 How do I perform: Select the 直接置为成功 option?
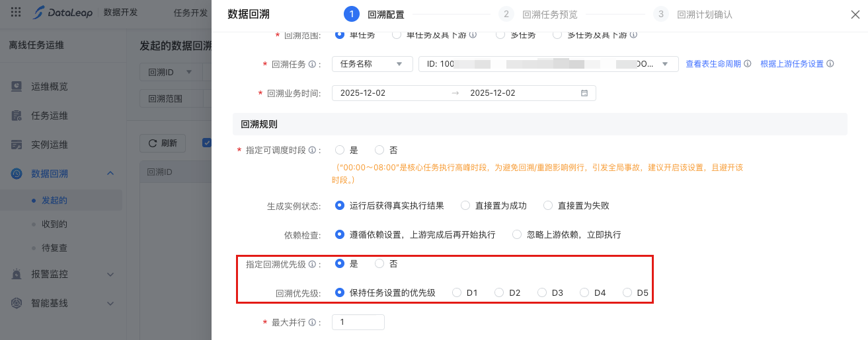click(x=465, y=205)
